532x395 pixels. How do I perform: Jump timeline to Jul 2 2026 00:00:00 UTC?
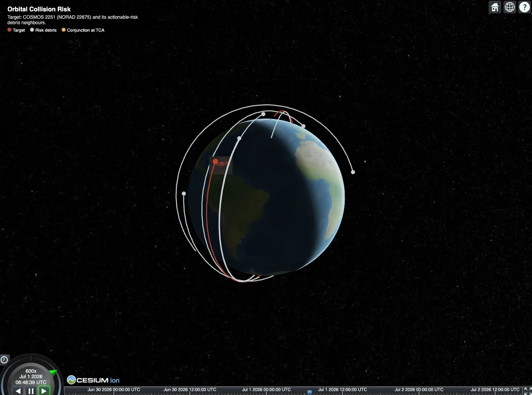pyautogui.click(x=419, y=390)
